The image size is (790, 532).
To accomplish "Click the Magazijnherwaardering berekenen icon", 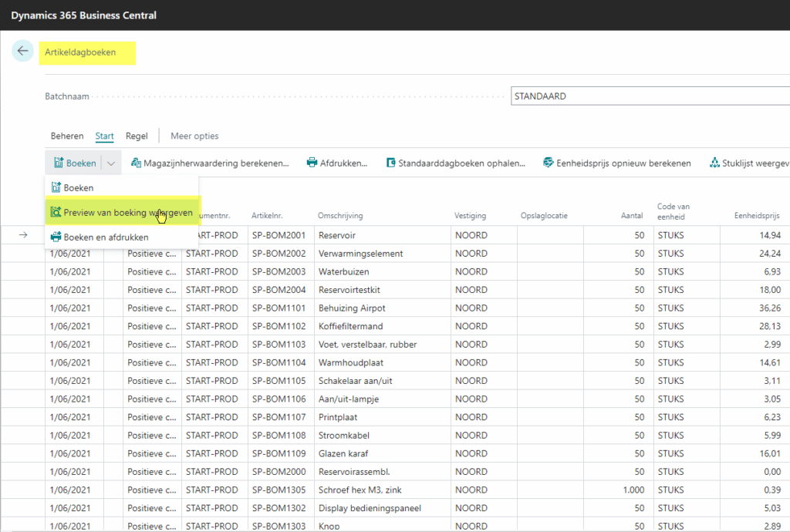I will point(137,163).
